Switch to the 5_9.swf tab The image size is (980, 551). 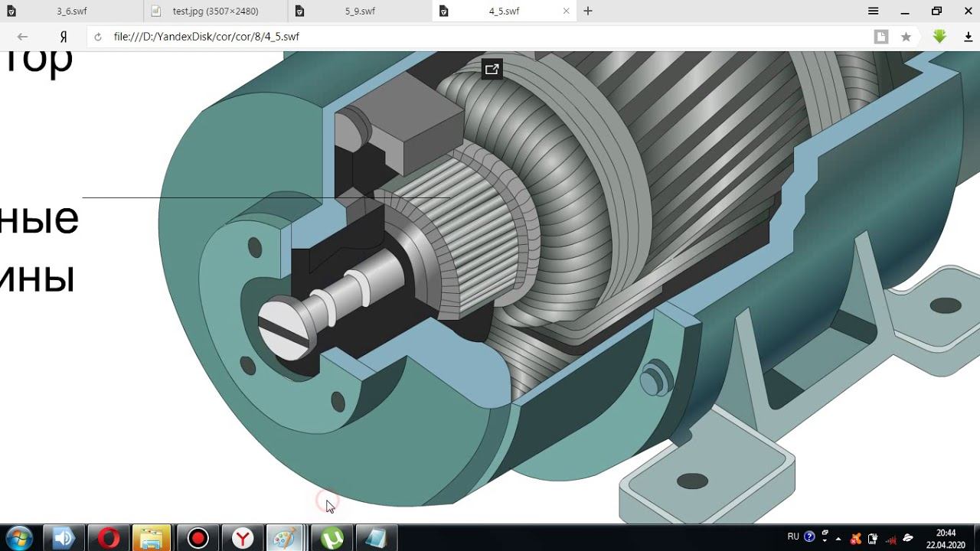point(360,11)
